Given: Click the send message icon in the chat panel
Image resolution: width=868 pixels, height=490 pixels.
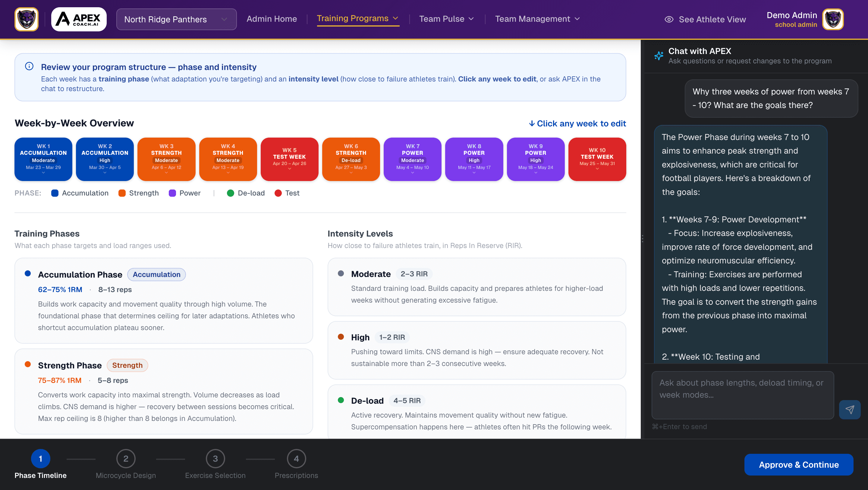Looking at the screenshot, I should point(850,410).
